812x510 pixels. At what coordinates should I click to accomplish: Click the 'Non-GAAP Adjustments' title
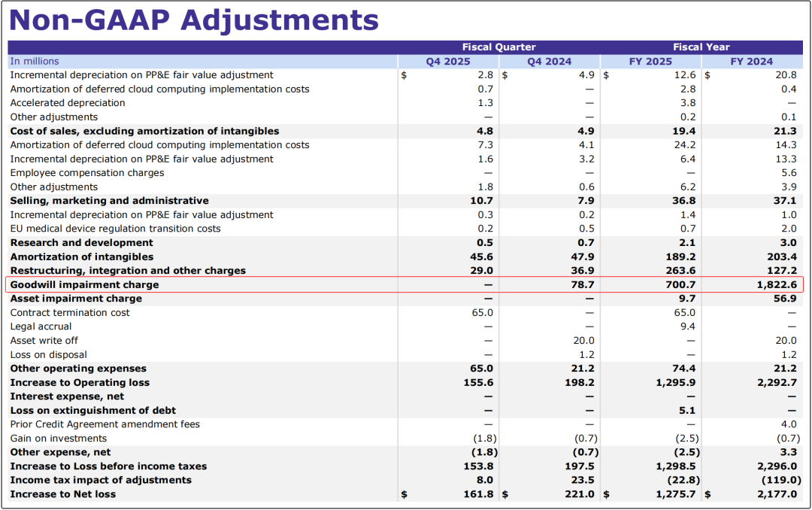[x=194, y=20]
